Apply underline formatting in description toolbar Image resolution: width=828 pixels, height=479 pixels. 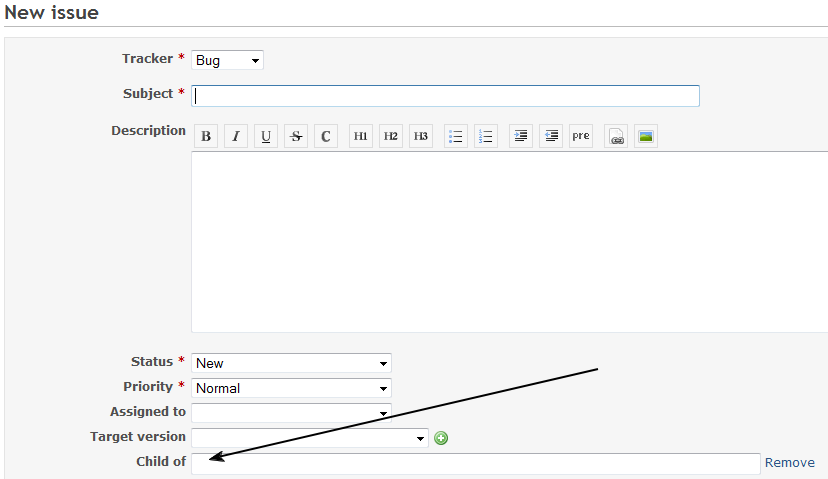[266, 136]
